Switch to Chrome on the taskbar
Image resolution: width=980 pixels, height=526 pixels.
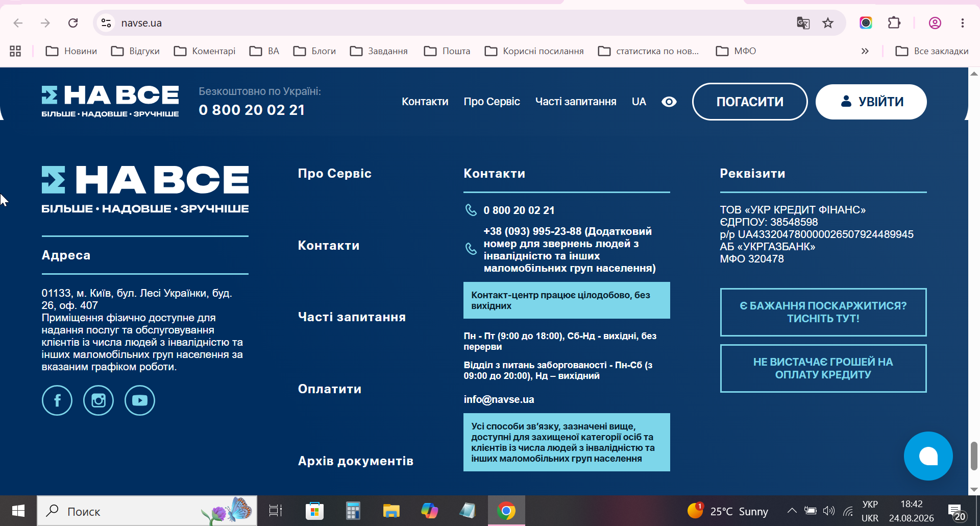pyautogui.click(x=506, y=511)
